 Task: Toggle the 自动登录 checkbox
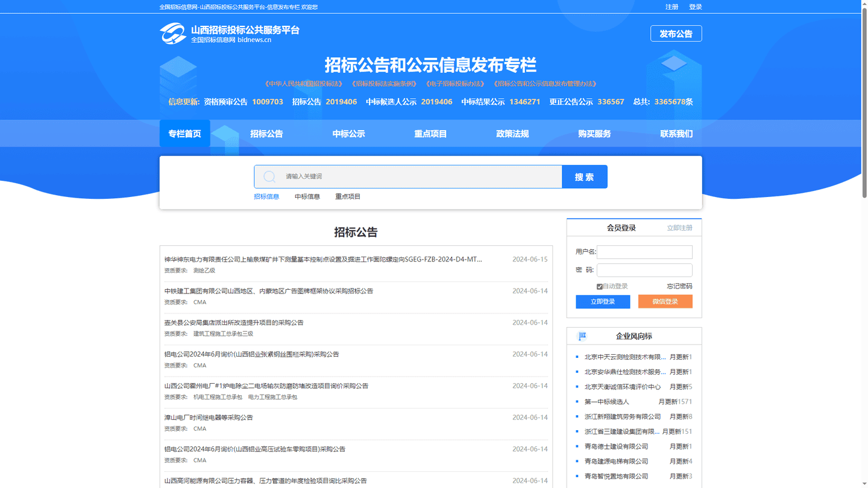600,287
